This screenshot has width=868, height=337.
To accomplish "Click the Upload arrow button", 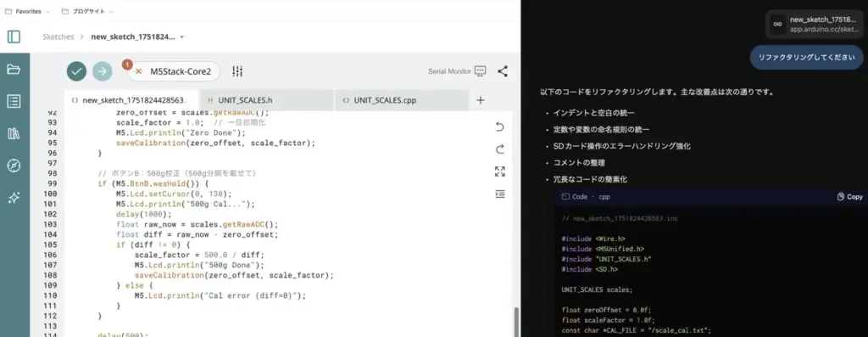I will pyautogui.click(x=103, y=71).
